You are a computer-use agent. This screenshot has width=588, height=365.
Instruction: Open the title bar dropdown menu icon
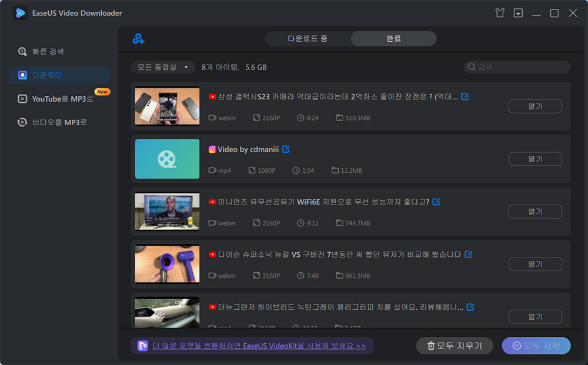pyautogui.click(x=518, y=13)
